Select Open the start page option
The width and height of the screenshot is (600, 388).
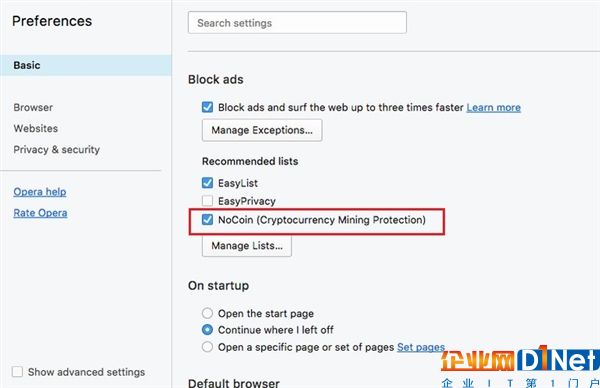click(207, 313)
